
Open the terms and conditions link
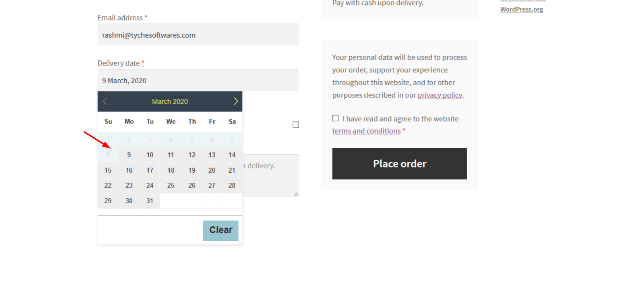(x=366, y=130)
